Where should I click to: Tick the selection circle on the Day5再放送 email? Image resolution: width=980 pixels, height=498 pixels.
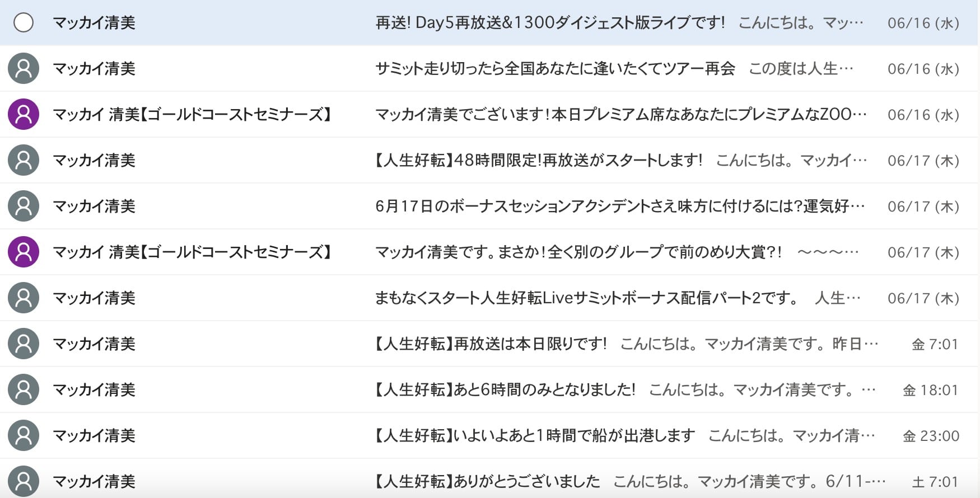[24, 23]
